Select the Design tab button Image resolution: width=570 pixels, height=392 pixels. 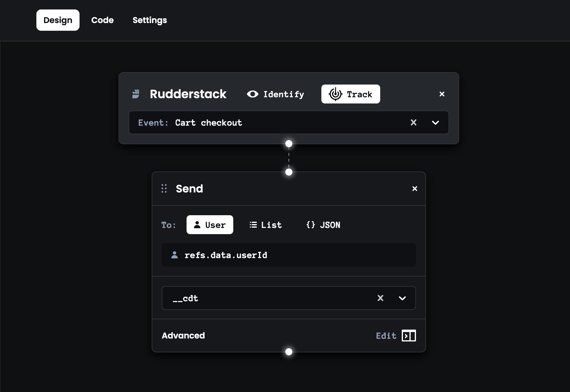pyautogui.click(x=58, y=20)
